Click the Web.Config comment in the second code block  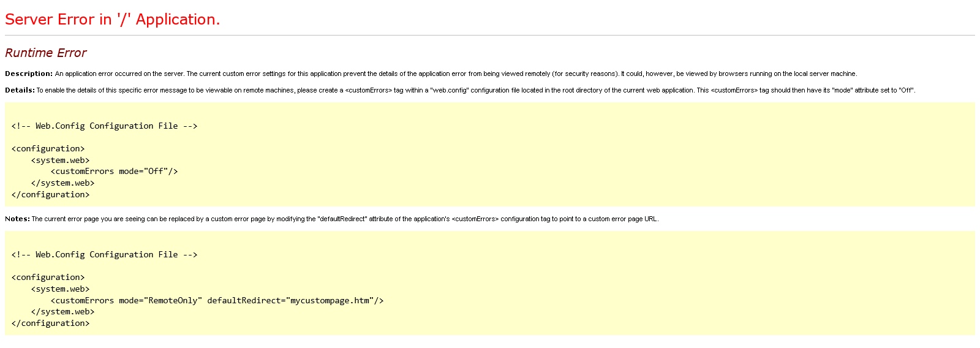point(104,255)
